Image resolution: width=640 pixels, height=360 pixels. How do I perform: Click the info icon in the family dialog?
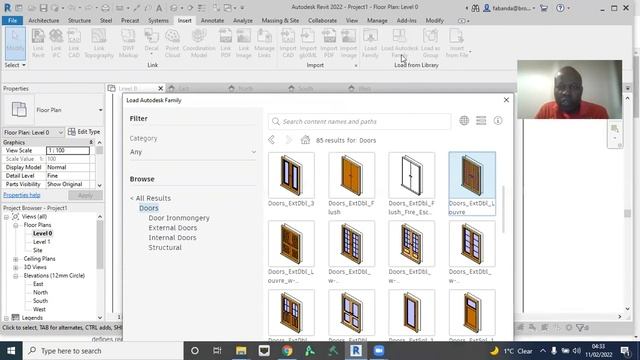coord(498,120)
